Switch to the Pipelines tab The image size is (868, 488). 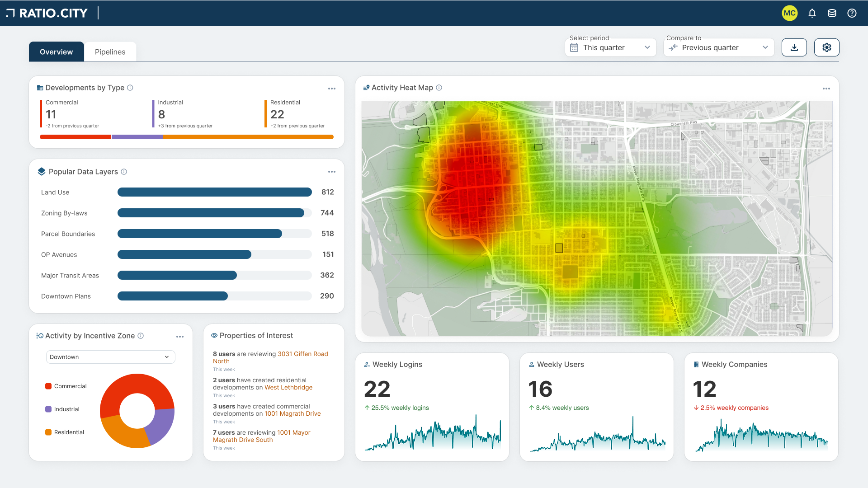click(x=110, y=52)
